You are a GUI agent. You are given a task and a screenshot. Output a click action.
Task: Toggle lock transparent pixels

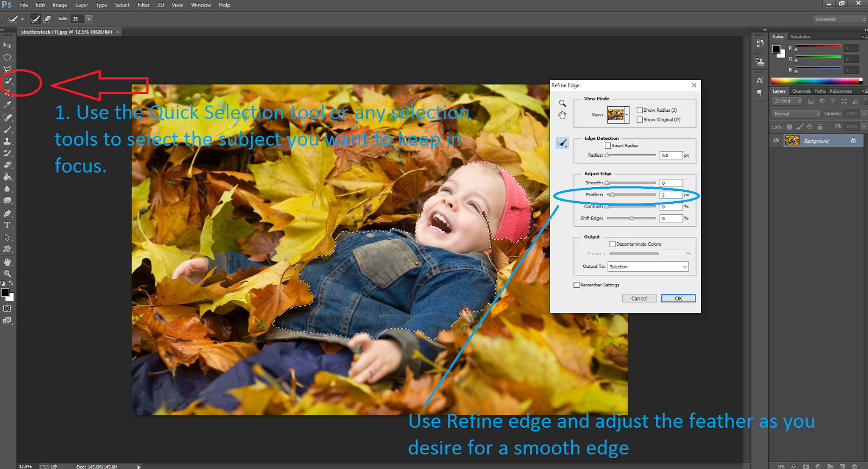[789, 127]
